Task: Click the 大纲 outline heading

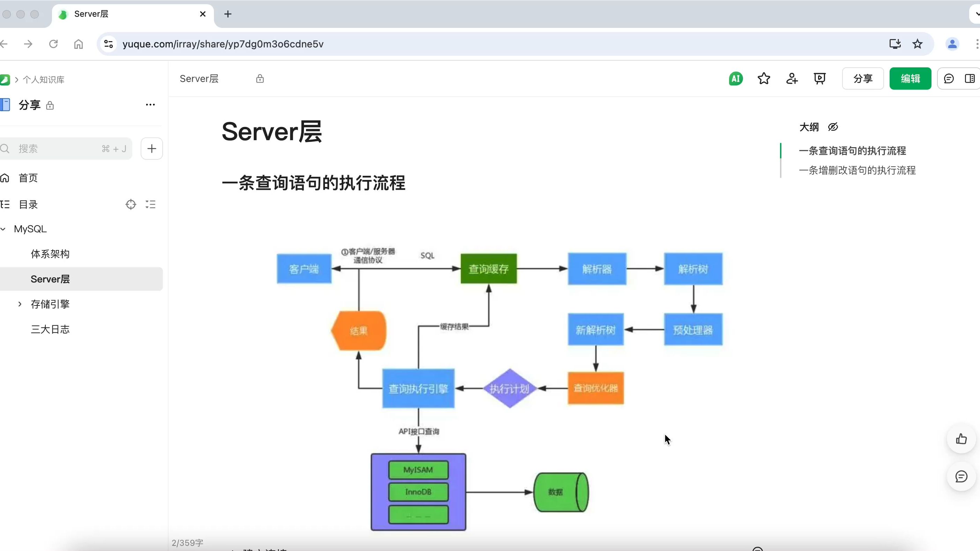Action: point(809,127)
